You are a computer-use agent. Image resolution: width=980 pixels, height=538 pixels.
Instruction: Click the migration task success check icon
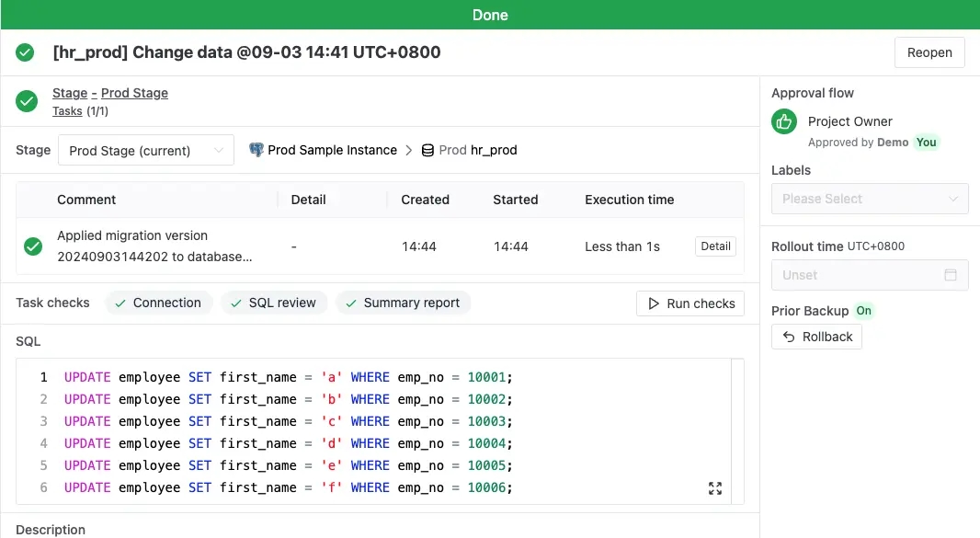tap(33, 246)
